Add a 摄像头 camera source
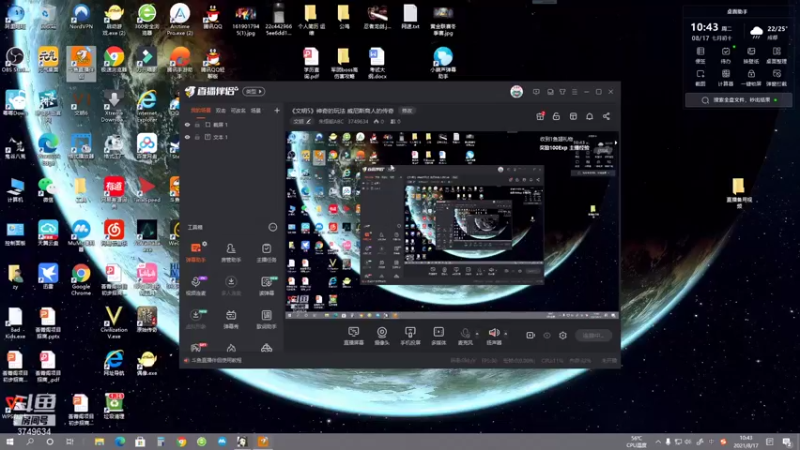Screen dimensions: 800x450 (x=382, y=336)
